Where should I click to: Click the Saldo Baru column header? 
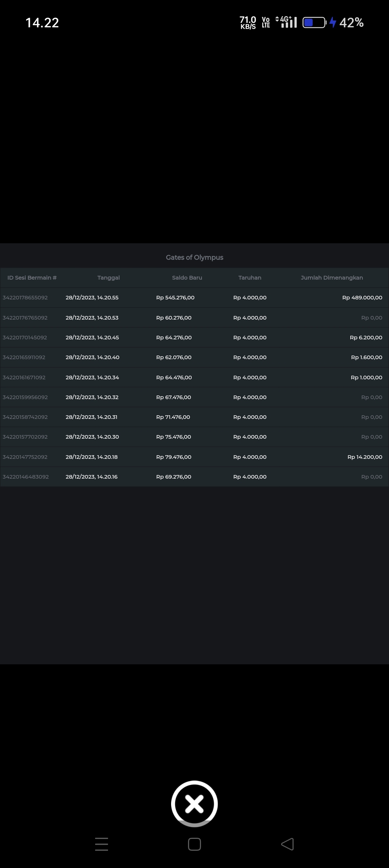tap(187, 278)
